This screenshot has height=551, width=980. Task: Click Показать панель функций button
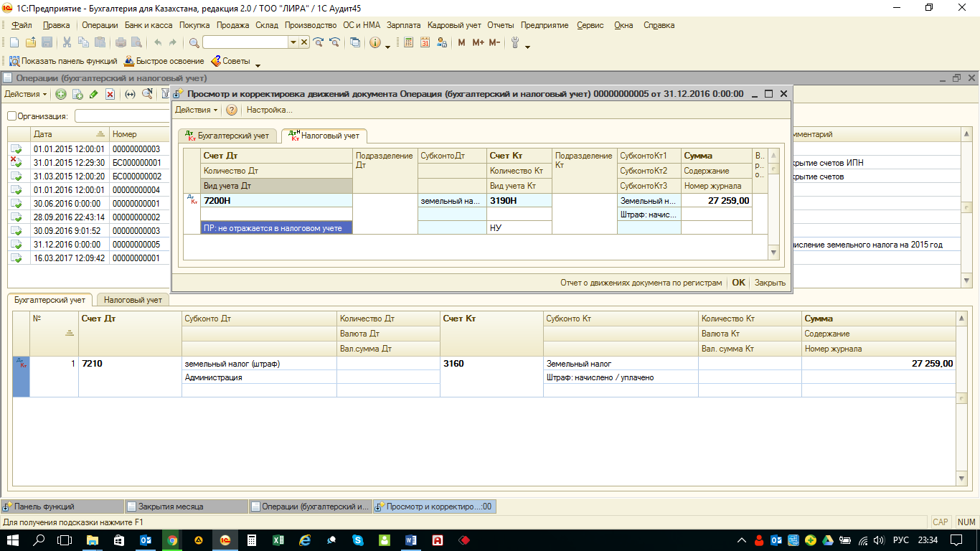[63, 61]
